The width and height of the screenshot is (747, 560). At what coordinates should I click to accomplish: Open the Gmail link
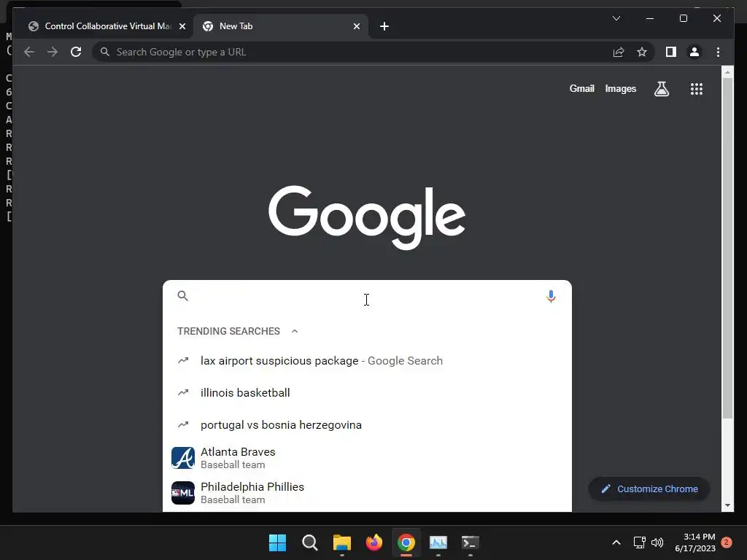(x=581, y=88)
